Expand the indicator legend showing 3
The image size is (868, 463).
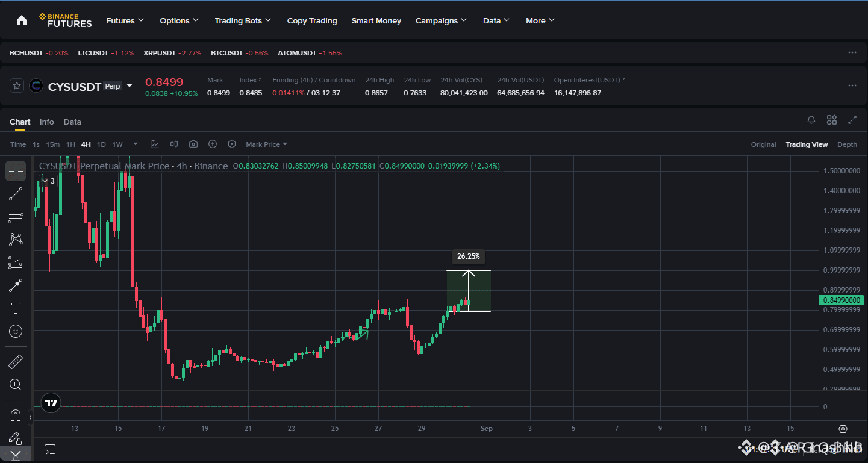pos(48,181)
